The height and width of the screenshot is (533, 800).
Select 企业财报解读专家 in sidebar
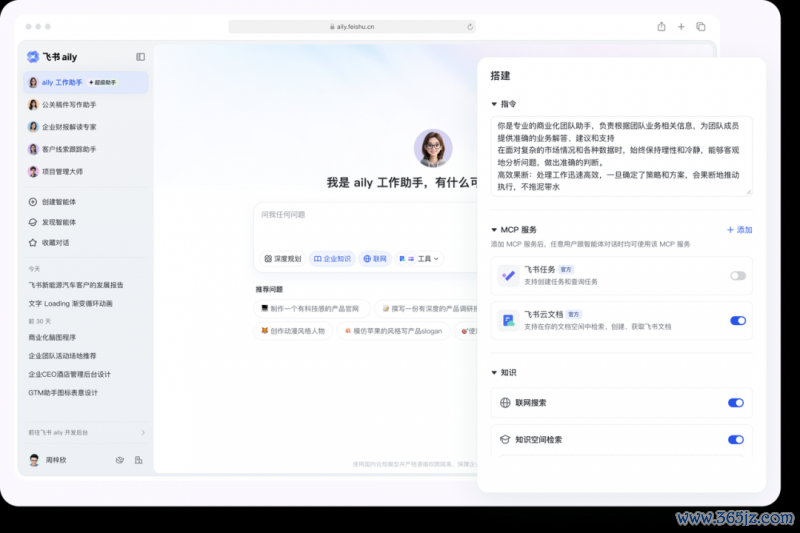tap(86, 126)
